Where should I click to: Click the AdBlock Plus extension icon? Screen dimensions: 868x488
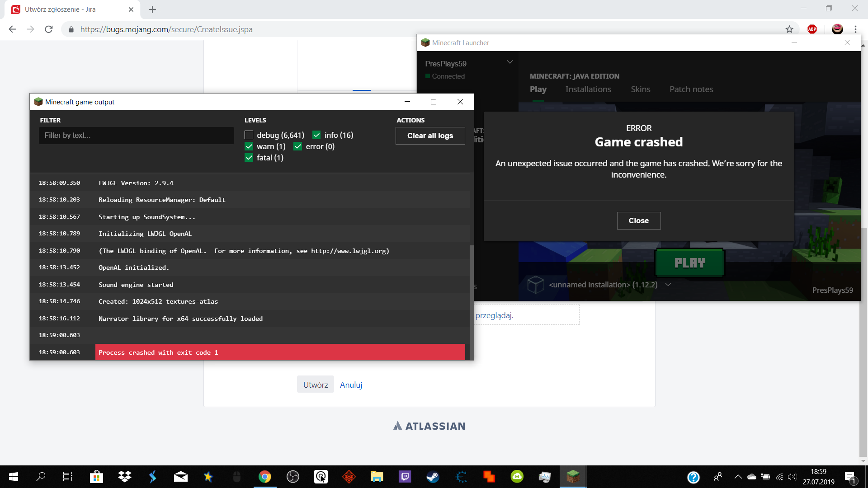(812, 29)
